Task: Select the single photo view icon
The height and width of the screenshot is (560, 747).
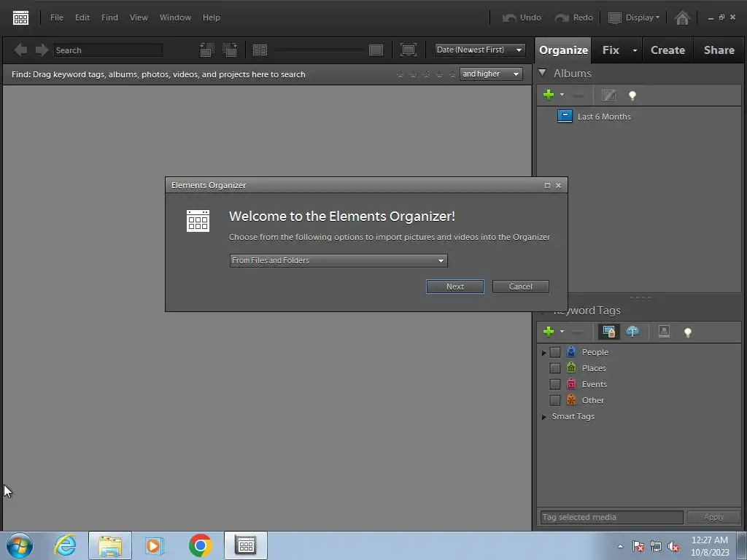Action: point(376,50)
